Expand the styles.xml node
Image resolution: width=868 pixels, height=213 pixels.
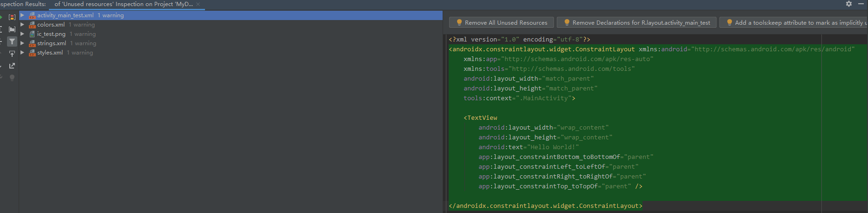(x=22, y=53)
